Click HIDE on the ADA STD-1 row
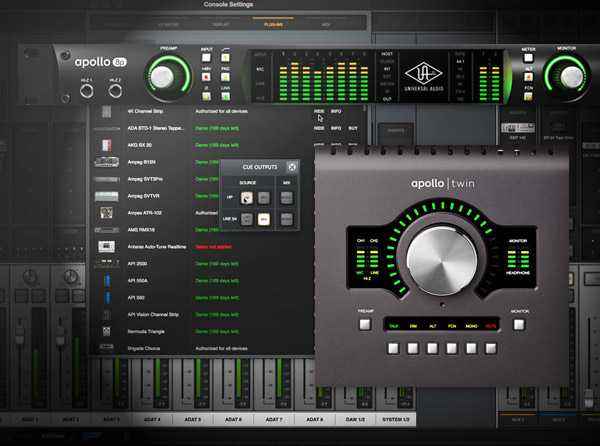The width and height of the screenshot is (600, 446). [319, 128]
